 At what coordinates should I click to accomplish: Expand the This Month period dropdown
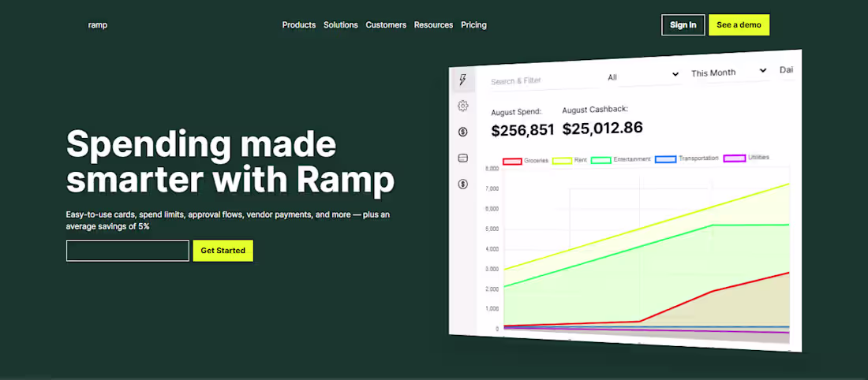click(x=728, y=73)
